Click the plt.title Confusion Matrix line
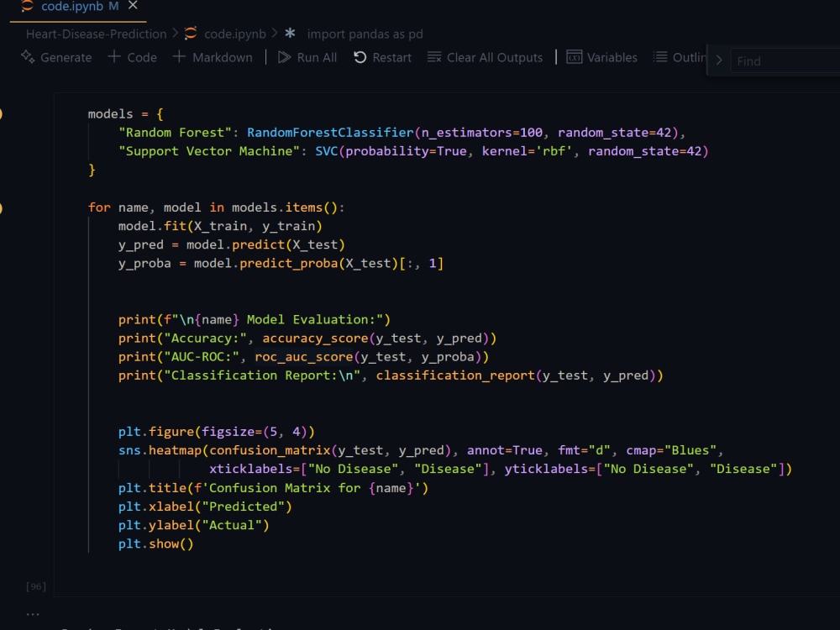840x630 pixels. point(273,488)
